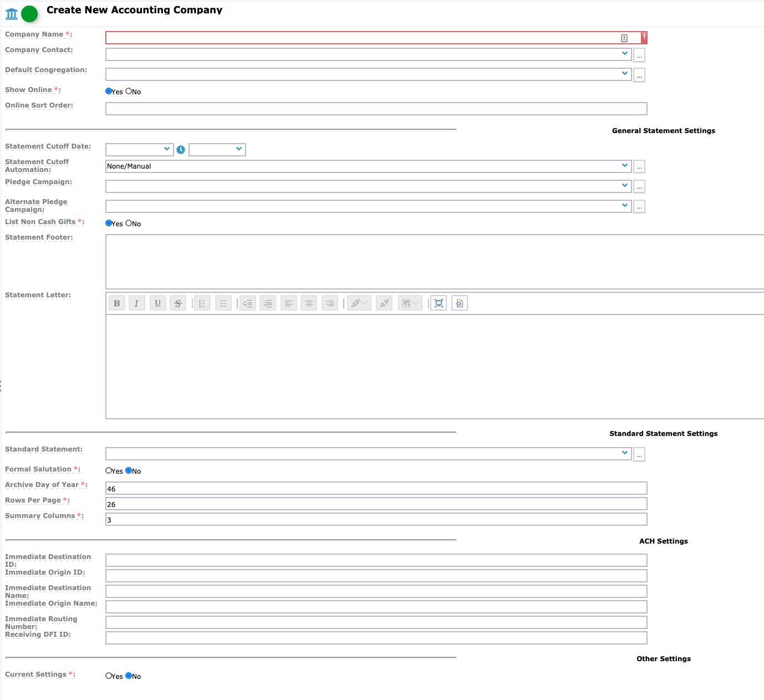Click the red error indicator on Company Name
Image resolution: width=764 pixels, height=700 pixels.
tap(644, 37)
